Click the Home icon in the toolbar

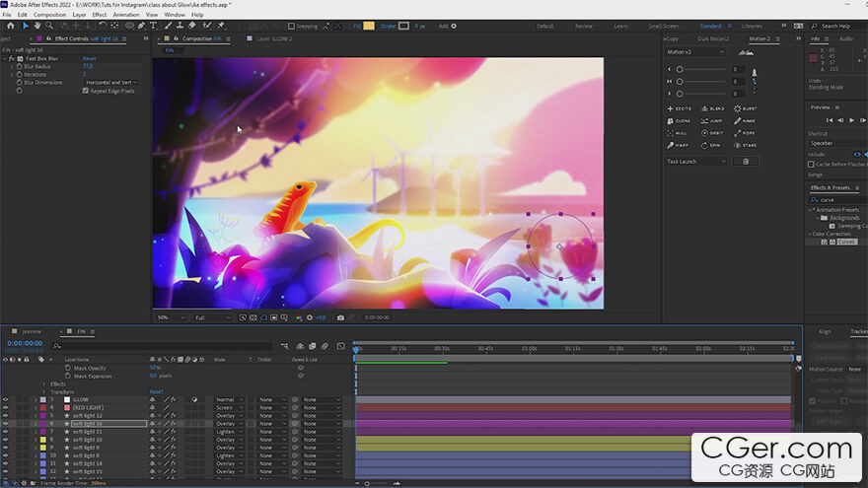click(11, 26)
